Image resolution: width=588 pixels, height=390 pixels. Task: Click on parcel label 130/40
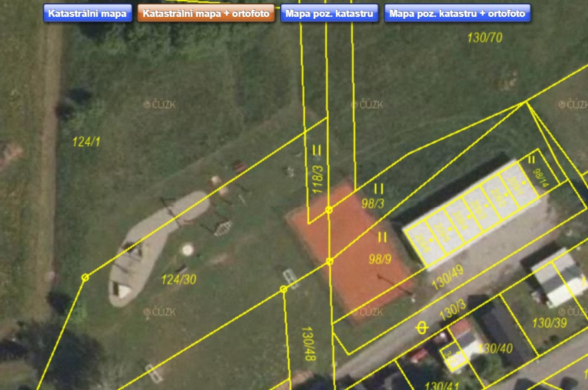tap(495, 349)
